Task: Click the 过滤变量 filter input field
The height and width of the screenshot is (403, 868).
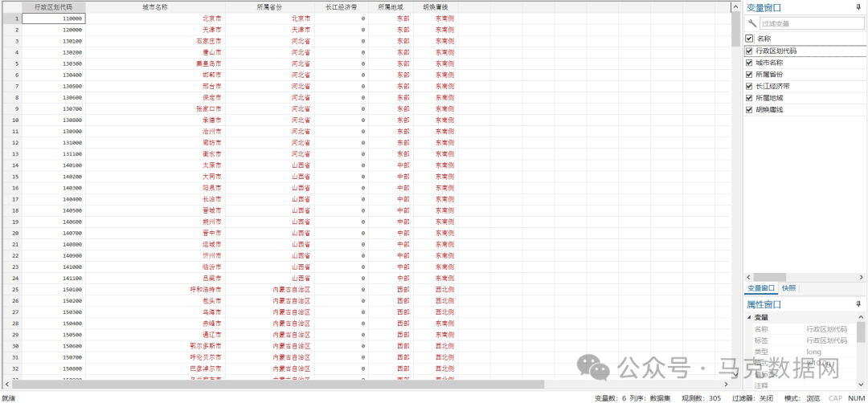Action: point(811,23)
